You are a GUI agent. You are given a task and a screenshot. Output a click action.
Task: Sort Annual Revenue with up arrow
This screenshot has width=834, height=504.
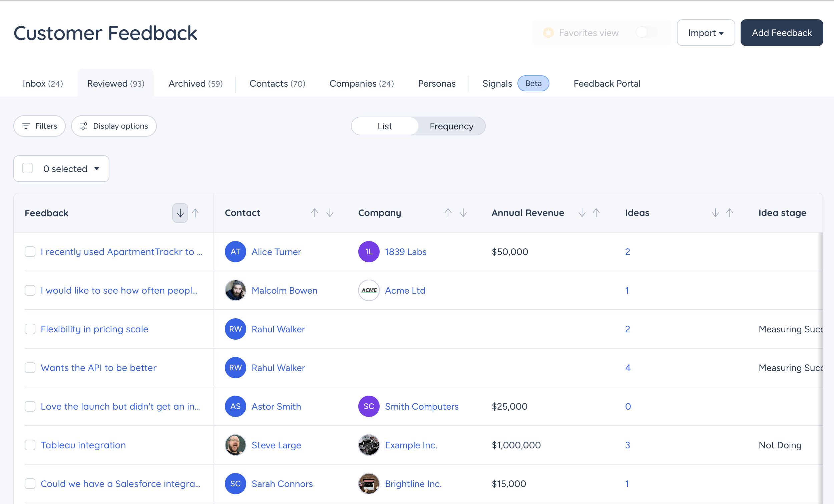point(596,213)
